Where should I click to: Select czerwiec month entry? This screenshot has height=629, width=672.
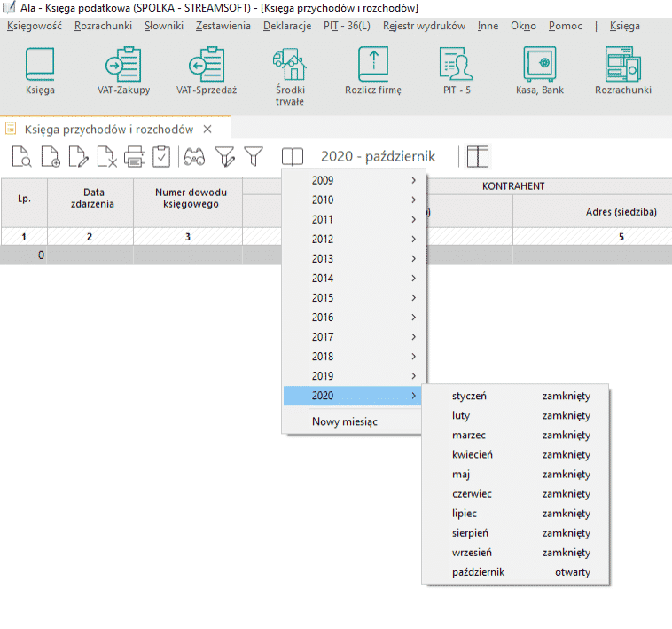[x=516, y=494]
